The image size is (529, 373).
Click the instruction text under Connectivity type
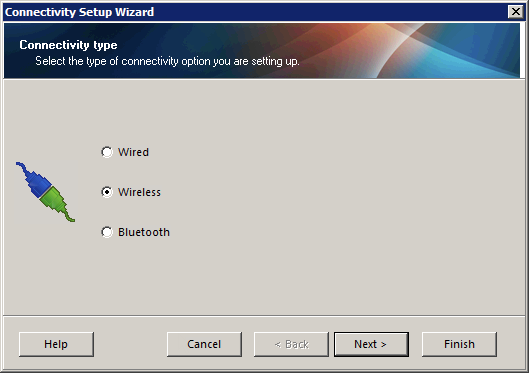167,61
